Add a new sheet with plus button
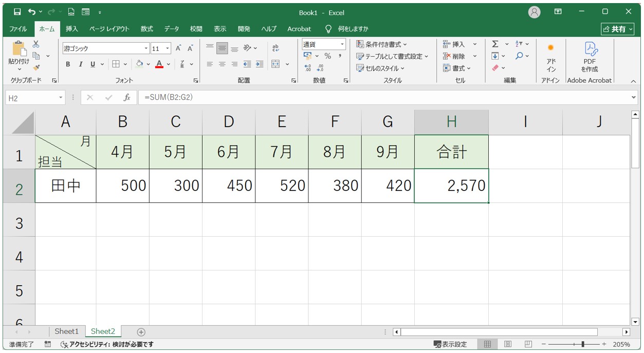Image resolution: width=644 pixels, height=353 pixels. [x=141, y=332]
